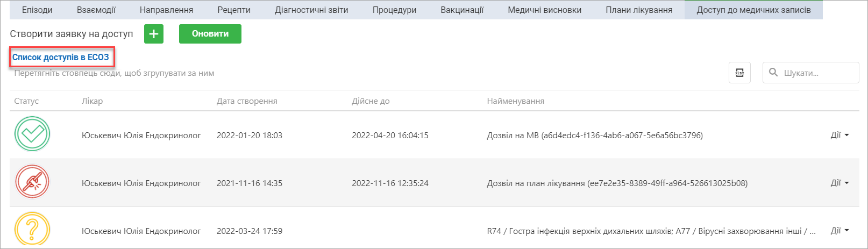Screen dimensions: 868x249
Task: Click the red broken link status icon
Action: pos(32,182)
